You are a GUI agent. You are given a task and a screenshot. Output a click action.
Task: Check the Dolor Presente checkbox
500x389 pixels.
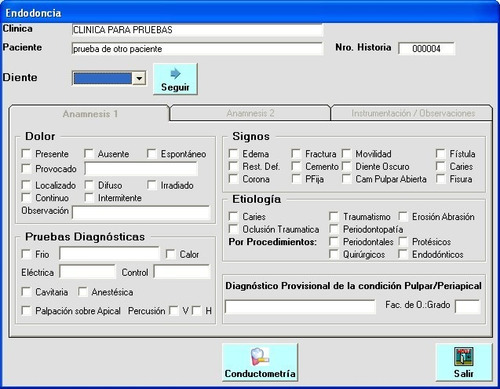[x=26, y=154]
